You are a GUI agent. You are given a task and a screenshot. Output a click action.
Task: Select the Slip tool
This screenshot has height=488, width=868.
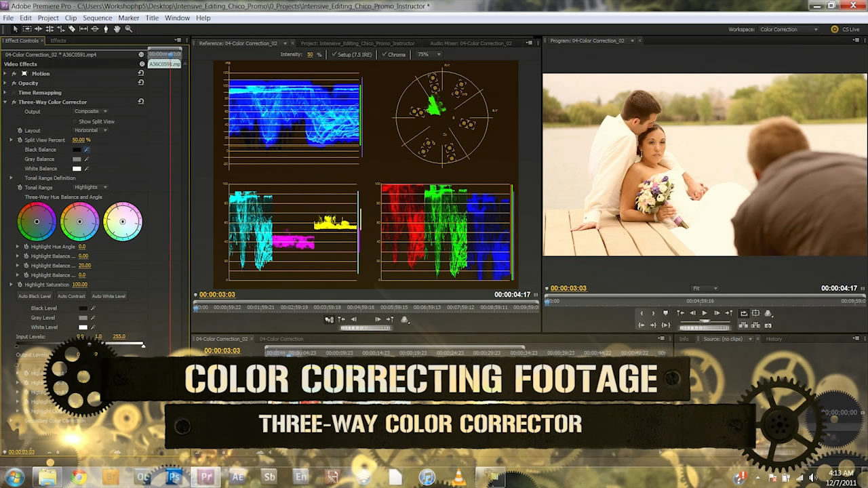coord(83,29)
